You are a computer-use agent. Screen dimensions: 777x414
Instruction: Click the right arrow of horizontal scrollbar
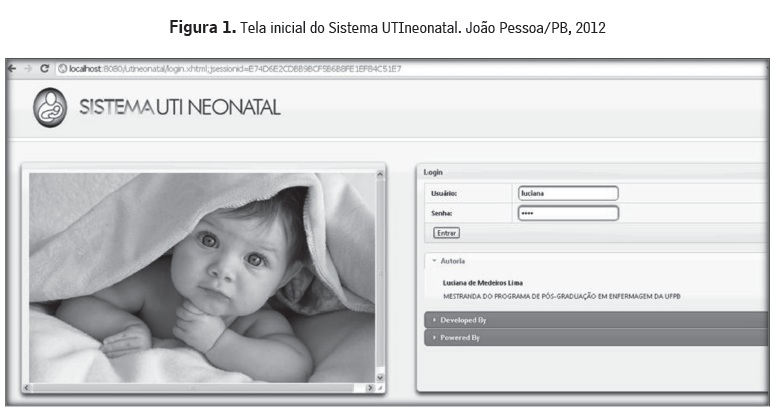[x=370, y=388]
